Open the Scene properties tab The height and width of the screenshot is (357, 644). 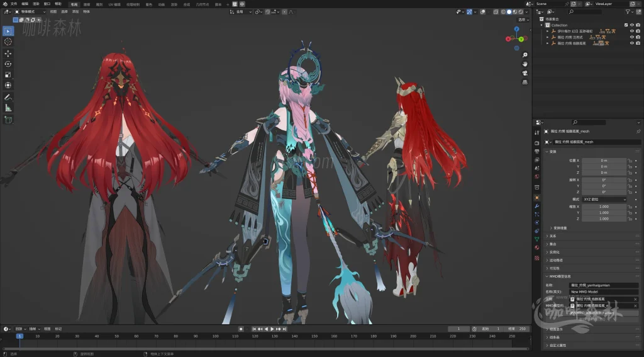tap(537, 168)
